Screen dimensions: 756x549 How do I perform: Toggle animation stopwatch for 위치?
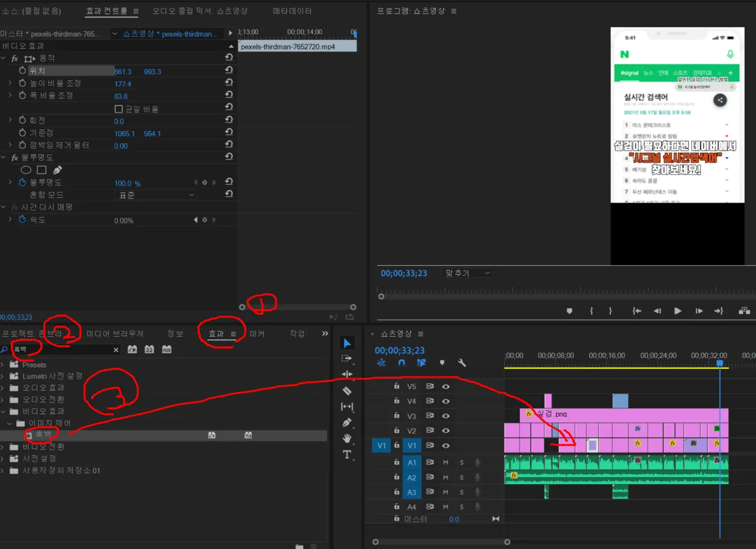click(22, 70)
